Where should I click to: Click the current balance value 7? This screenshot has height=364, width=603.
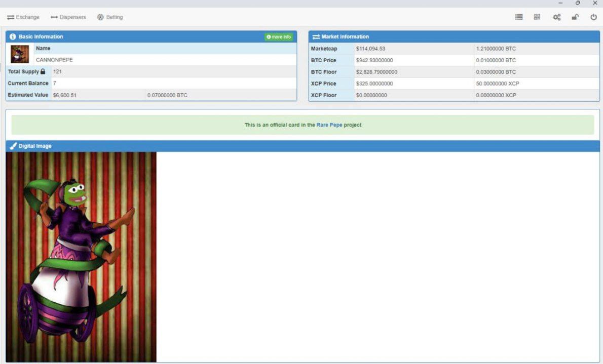coord(55,84)
